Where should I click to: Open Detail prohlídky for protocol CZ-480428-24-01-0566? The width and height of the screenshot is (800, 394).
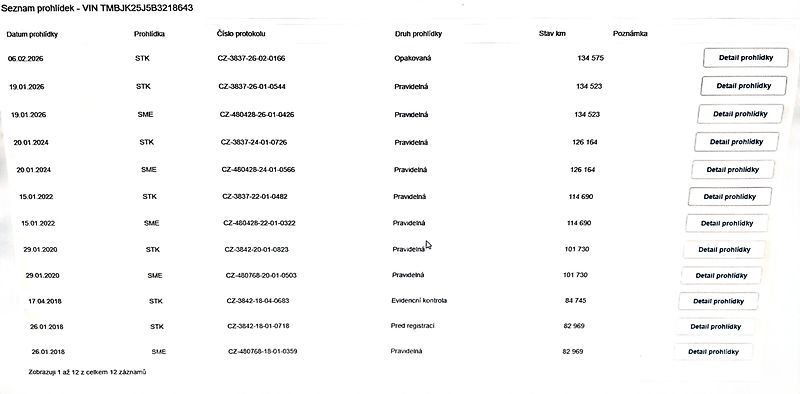click(x=733, y=169)
